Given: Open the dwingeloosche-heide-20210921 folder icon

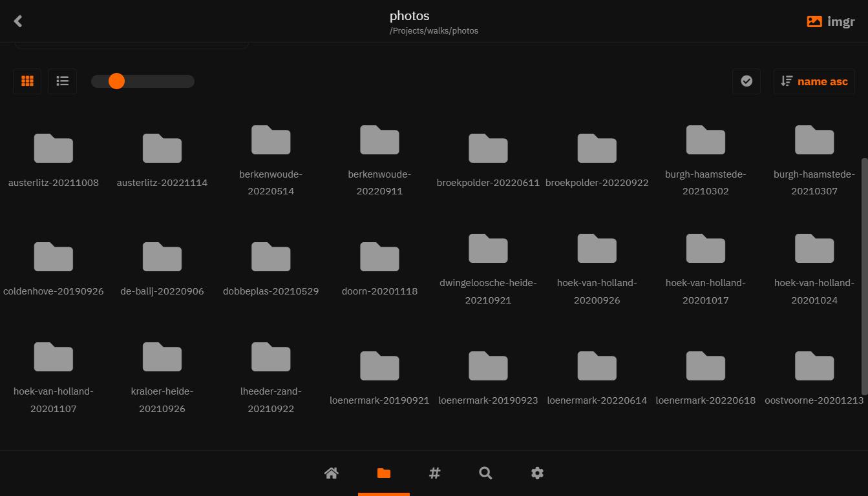Looking at the screenshot, I should [x=488, y=248].
